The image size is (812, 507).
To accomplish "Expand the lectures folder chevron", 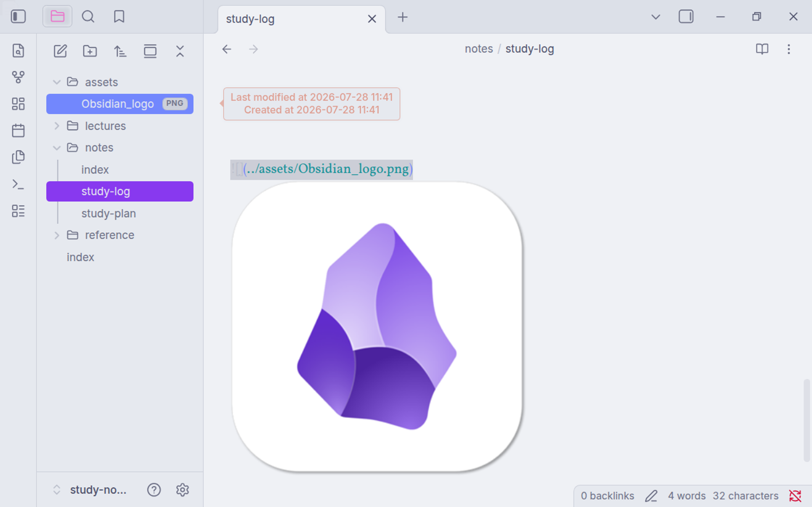I will 56,126.
